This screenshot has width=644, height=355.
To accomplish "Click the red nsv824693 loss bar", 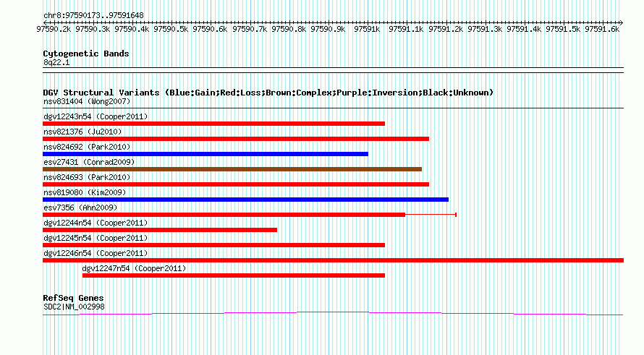I will (236, 184).
